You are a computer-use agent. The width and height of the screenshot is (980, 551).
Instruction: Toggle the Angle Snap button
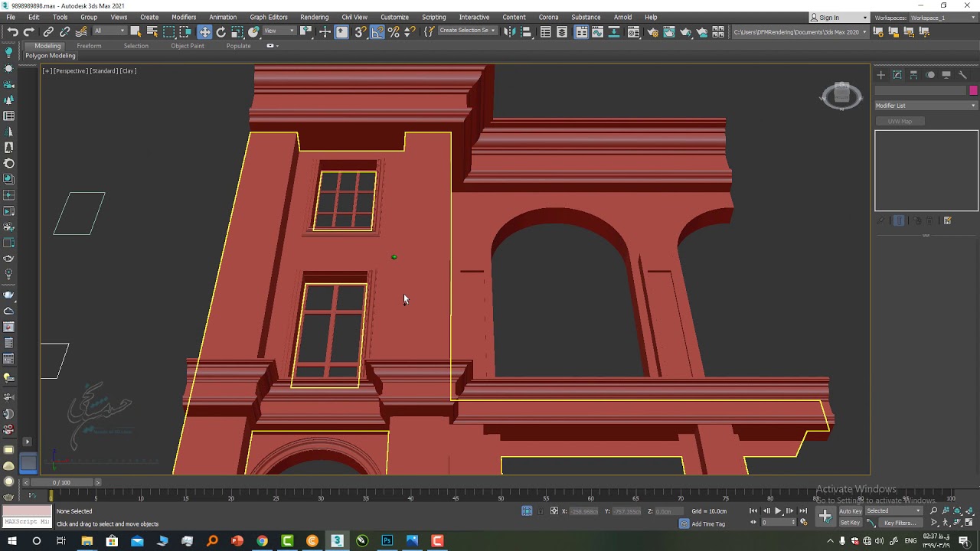pyautogui.click(x=377, y=31)
